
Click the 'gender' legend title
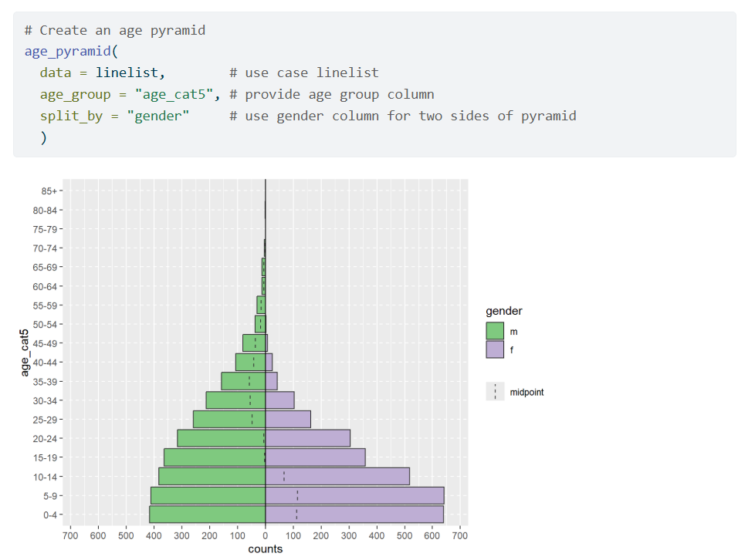(x=503, y=312)
